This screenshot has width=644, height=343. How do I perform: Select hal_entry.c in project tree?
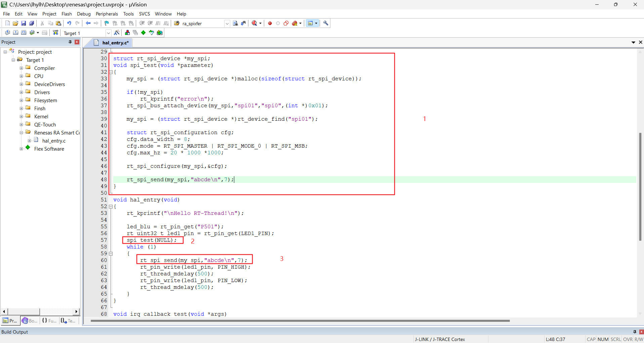(x=54, y=141)
